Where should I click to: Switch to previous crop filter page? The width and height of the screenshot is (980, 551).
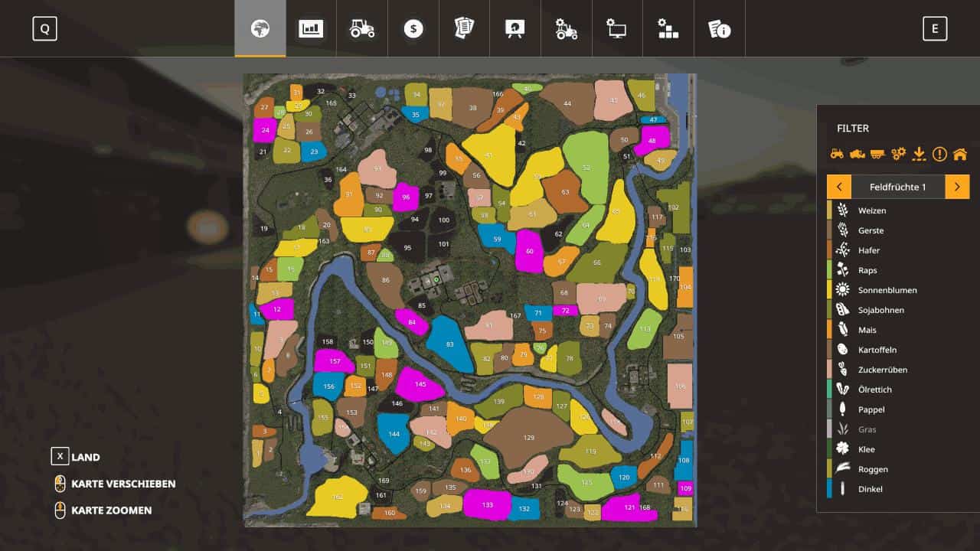(x=839, y=187)
